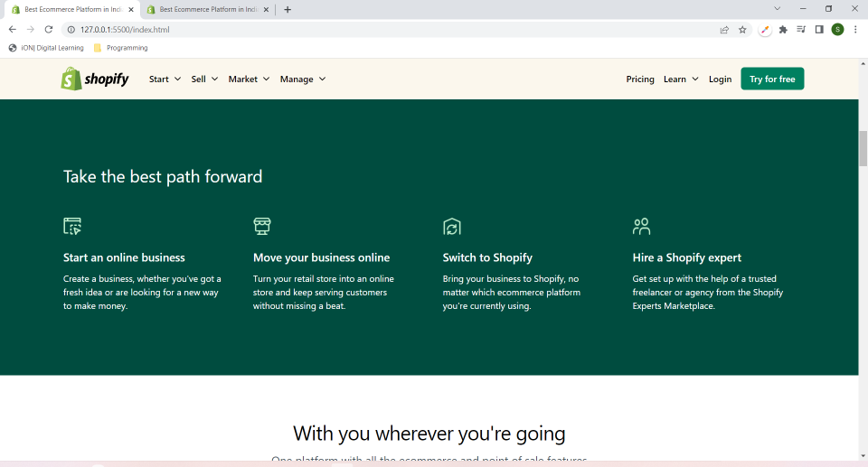Click the text 'Get set up with the help of a trusted'

click(704, 279)
